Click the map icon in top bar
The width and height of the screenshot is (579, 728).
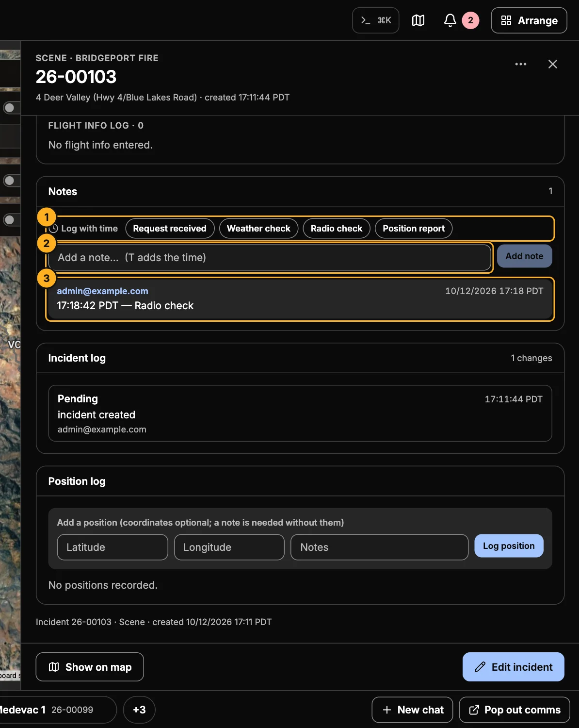pyautogui.click(x=418, y=20)
